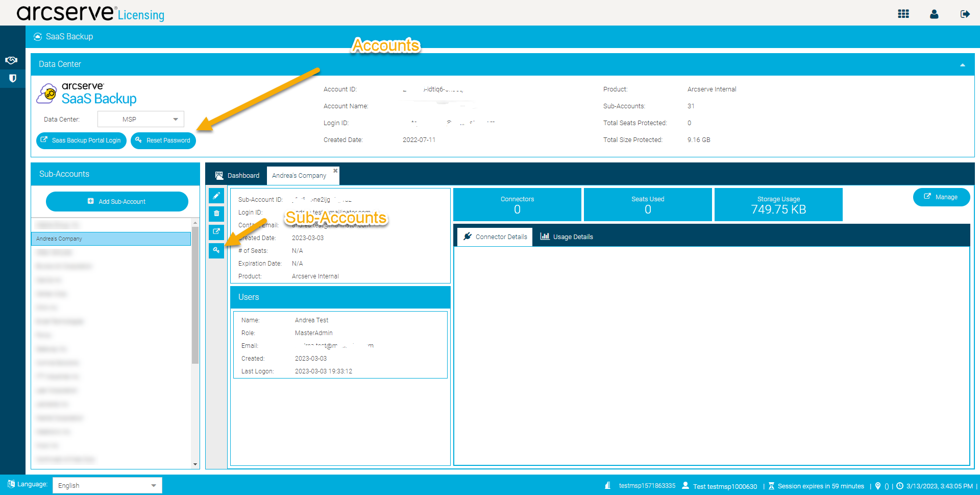Click the handshake icon in left sidebar

point(12,60)
